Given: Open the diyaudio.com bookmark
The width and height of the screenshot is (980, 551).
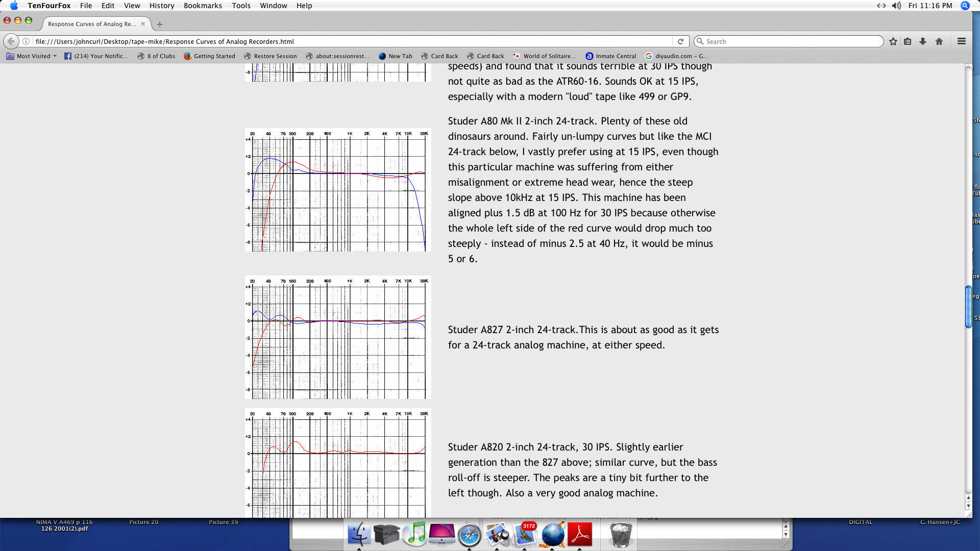Looking at the screenshot, I should pyautogui.click(x=677, y=56).
